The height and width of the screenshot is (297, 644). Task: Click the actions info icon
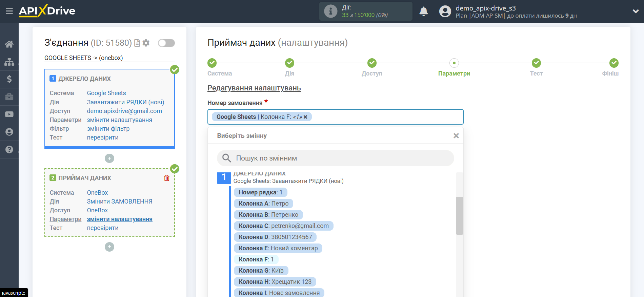[x=330, y=11]
